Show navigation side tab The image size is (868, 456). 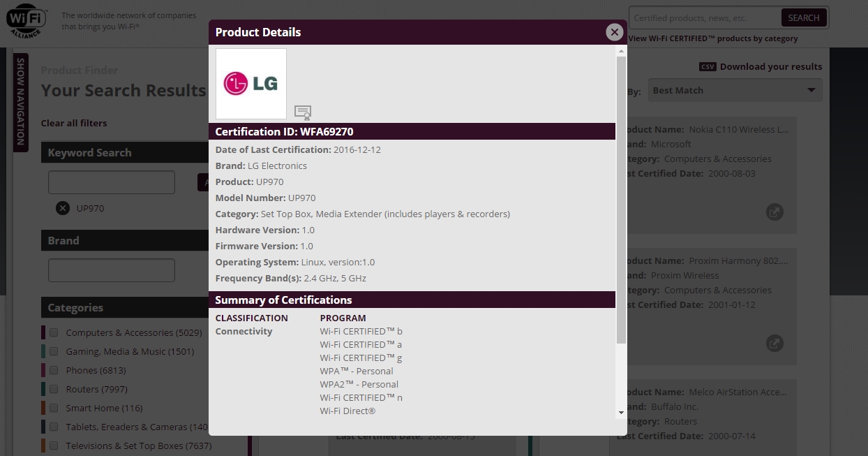pos(20,101)
